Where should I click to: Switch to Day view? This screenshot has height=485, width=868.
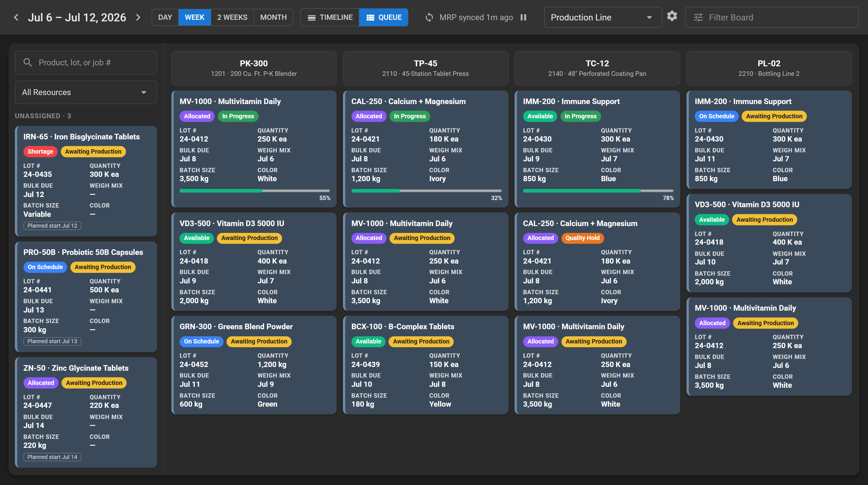[165, 17]
